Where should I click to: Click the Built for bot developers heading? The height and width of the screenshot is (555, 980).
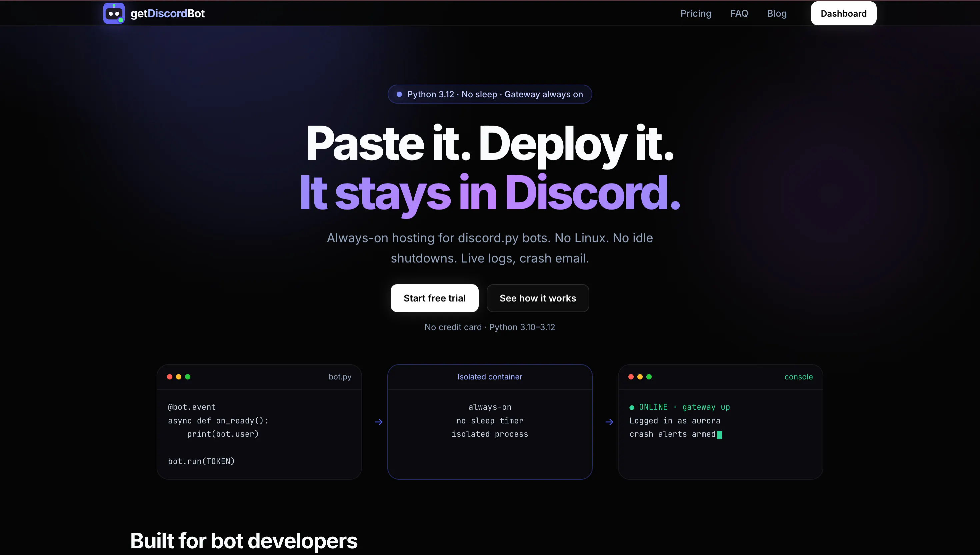[x=244, y=541]
